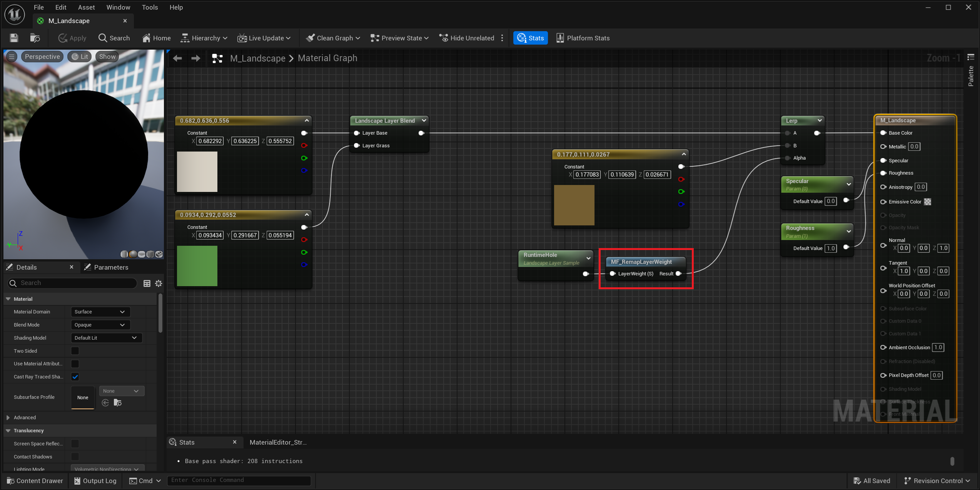Image resolution: width=980 pixels, height=490 pixels.
Task: Collapse the Landscape Layer Blend node
Action: coord(424,120)
